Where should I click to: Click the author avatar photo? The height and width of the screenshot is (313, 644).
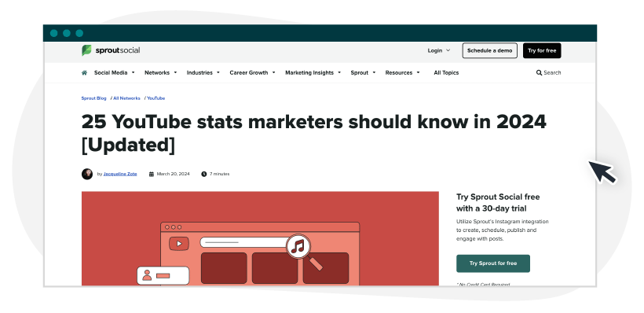pyautogui.click(x=87, y=174)
